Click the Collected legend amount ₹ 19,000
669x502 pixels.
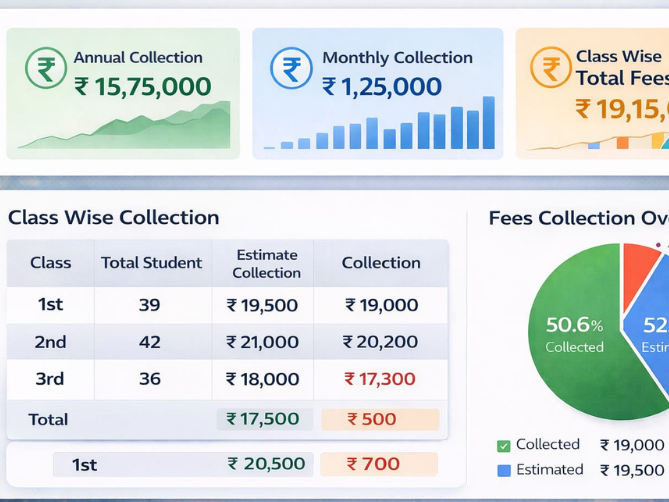coord(632,445)
